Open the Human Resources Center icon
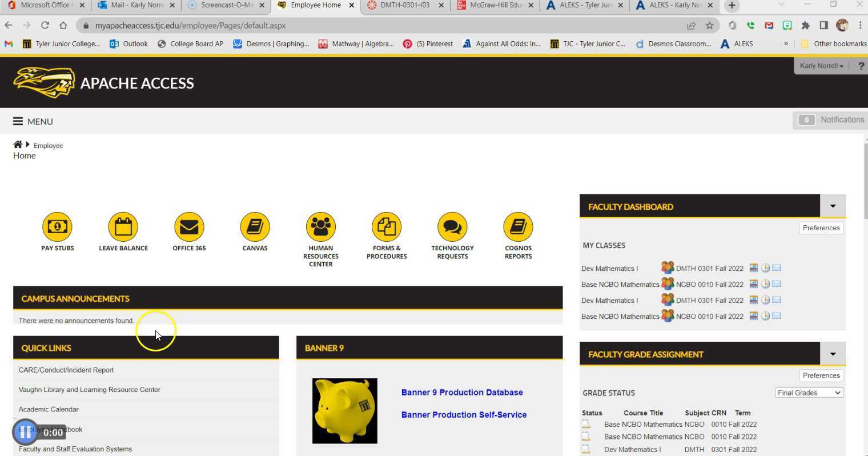Image resolution: width=868 pixels, height=456 pixels. tap(321, 227)
